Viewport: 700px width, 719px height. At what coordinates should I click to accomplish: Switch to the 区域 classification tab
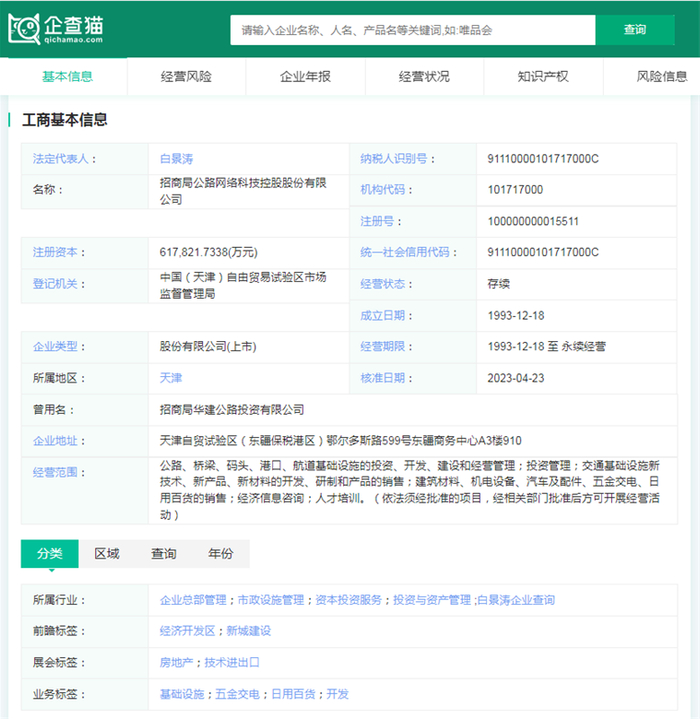pyautogui.click(x=107, y=554)
